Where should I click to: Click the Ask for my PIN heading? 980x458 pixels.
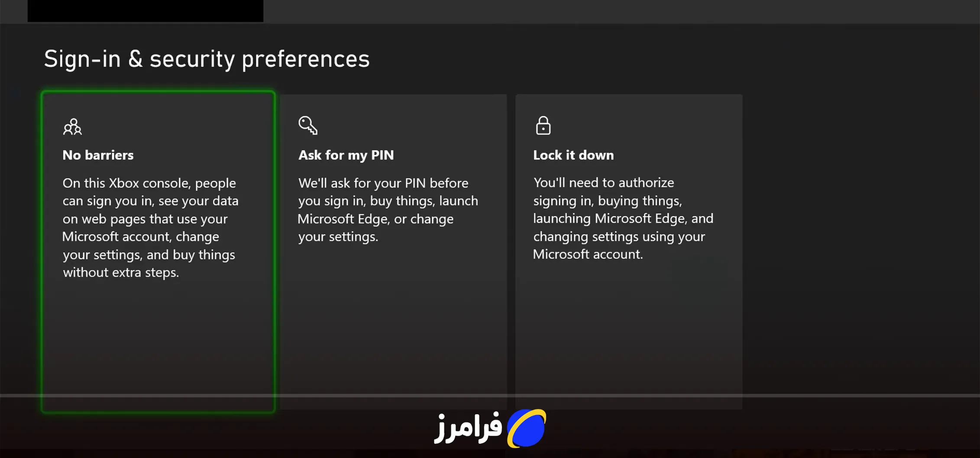tap(346, 155)
